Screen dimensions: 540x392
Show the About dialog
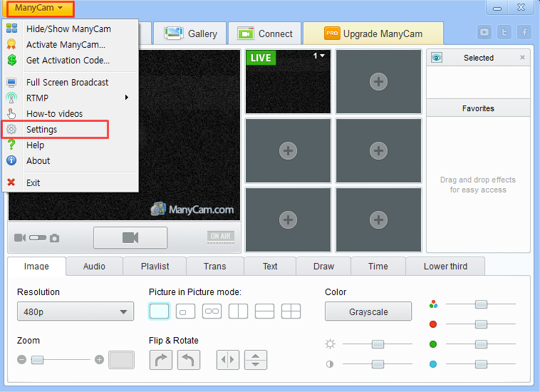click(x=70, y=161)
